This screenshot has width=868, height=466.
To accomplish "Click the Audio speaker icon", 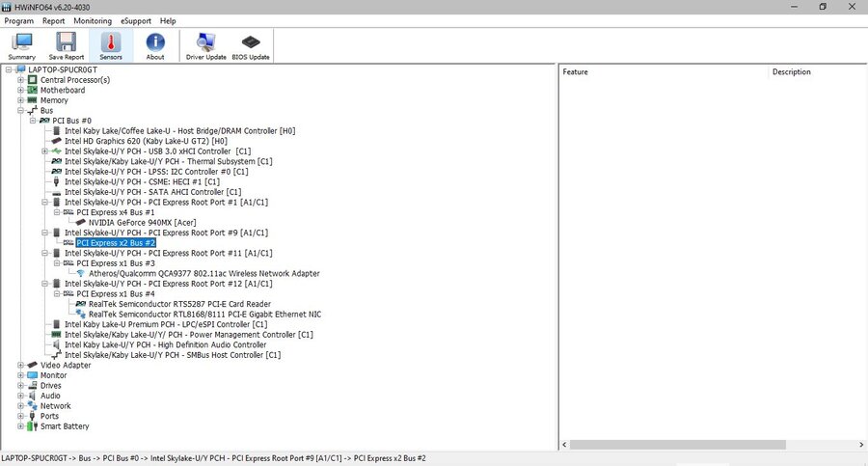I will [x=33, y=396].
